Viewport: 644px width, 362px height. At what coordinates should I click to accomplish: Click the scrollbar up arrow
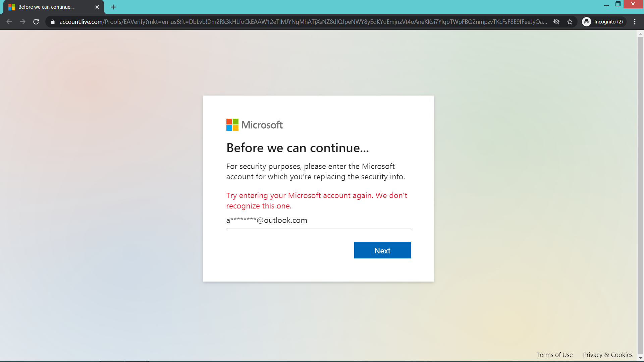[x=640, y=34]
